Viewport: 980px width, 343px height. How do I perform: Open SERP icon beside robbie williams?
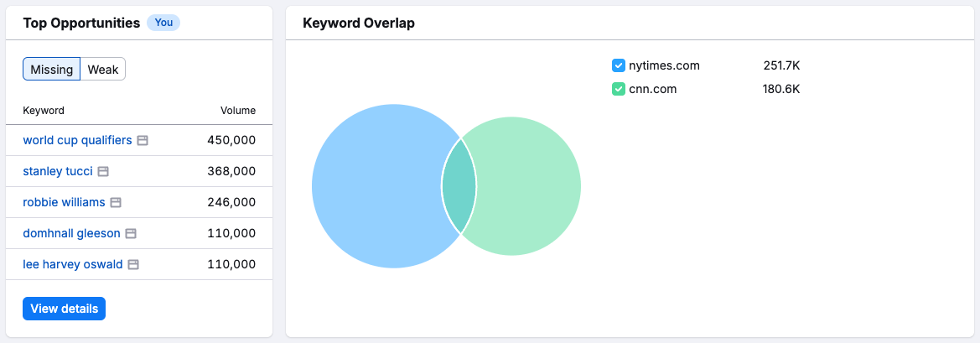116,202
